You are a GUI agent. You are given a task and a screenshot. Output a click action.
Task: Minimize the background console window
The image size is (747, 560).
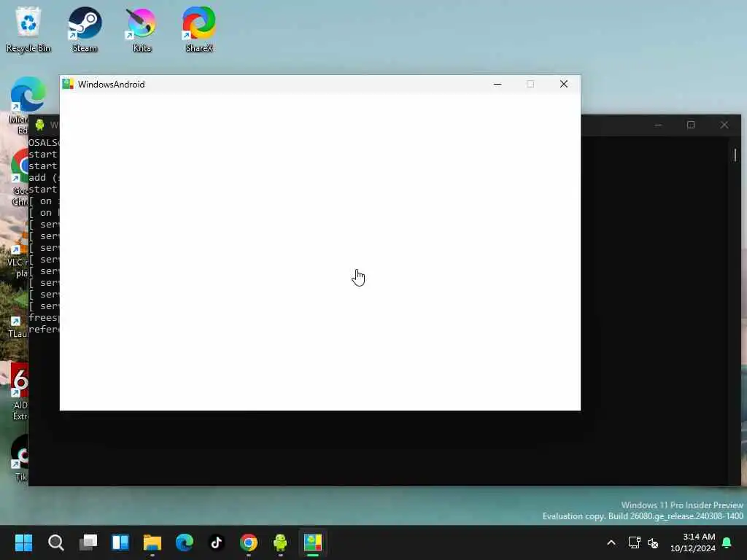658,125
